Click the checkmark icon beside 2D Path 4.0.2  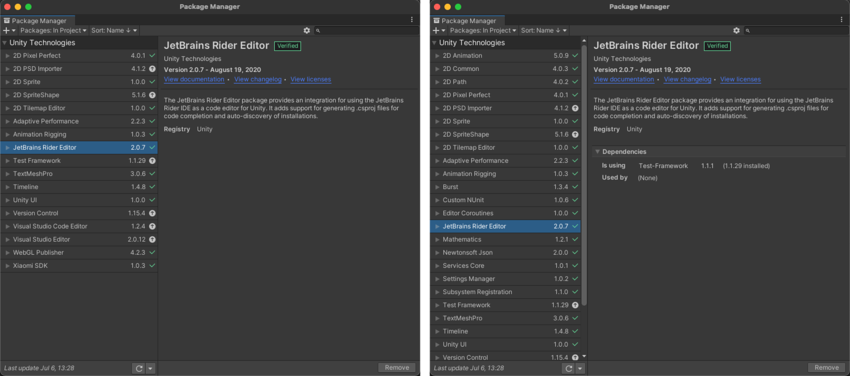coord(575,82)
